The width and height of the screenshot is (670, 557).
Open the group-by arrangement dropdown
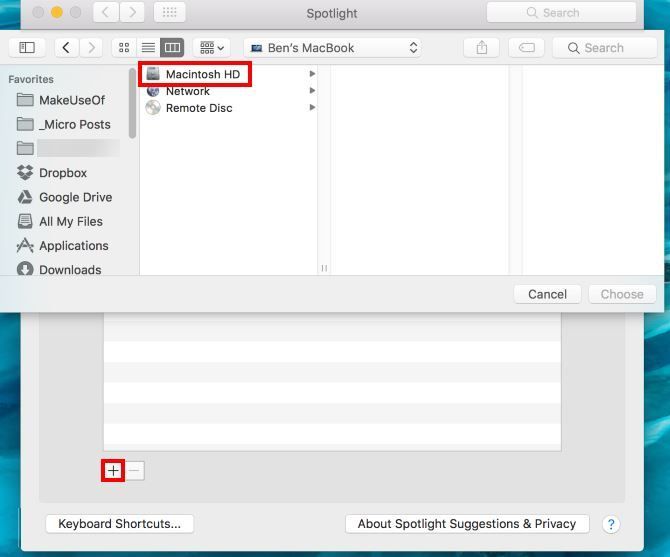pyautogui.click(x=212, y=48)
